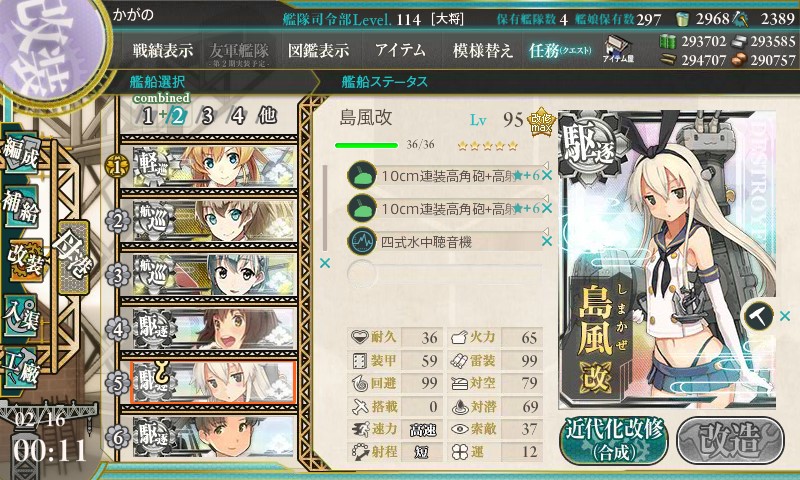Screen dimensions: 800x480
Task: Remove first 10cm連装高角砲 with its X
Action: pos(546,176)
